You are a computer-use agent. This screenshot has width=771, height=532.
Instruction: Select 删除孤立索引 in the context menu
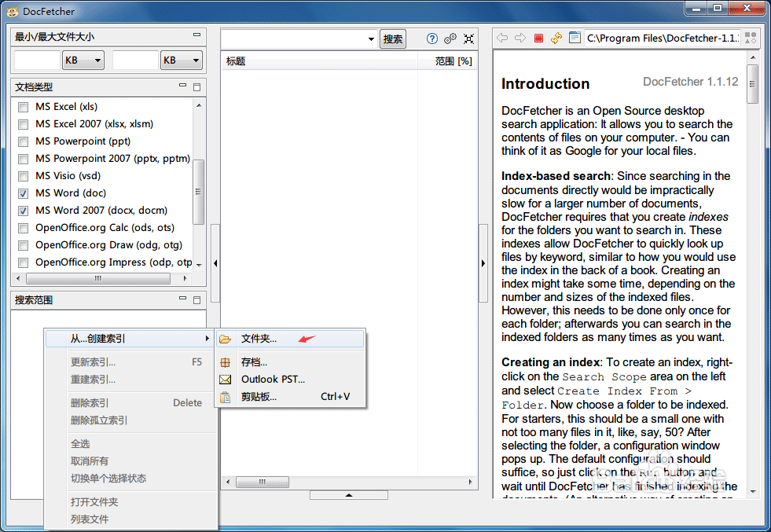[x=130, y=420]
